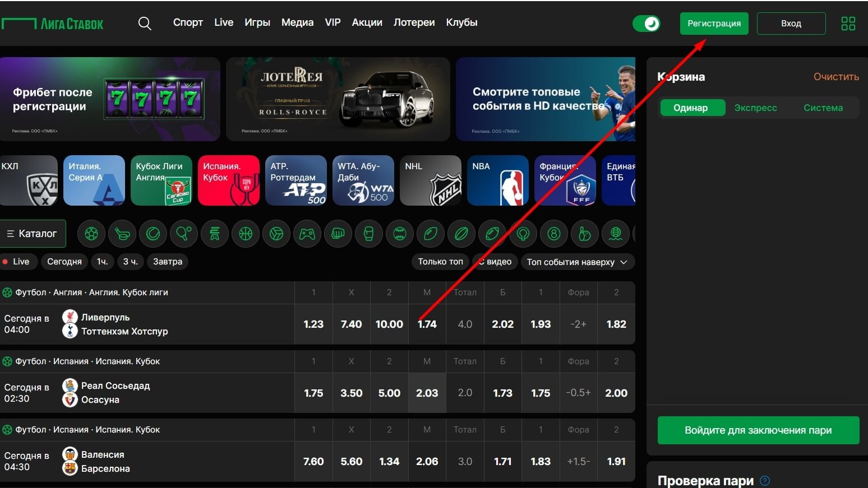Click Очистить to clear the basket
The width and height of the screenshot is (868, 488).
836,77
